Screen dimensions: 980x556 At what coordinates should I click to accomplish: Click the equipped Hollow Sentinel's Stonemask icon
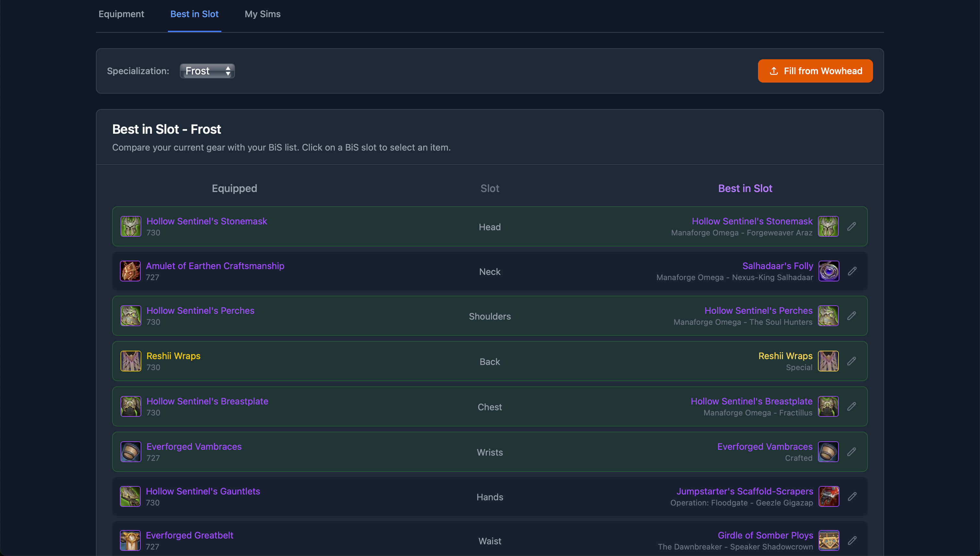click(x=131, y=226)
